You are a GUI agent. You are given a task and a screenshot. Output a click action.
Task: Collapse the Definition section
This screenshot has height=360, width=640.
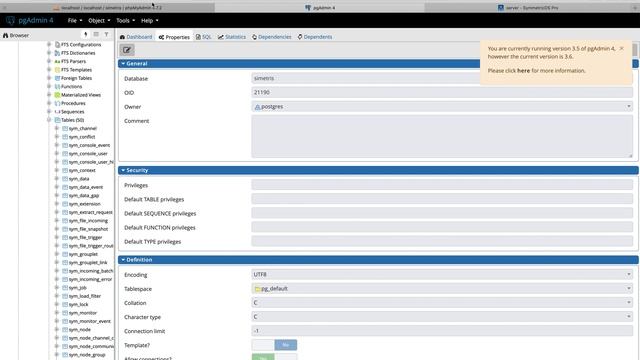(x=123, y=260)
